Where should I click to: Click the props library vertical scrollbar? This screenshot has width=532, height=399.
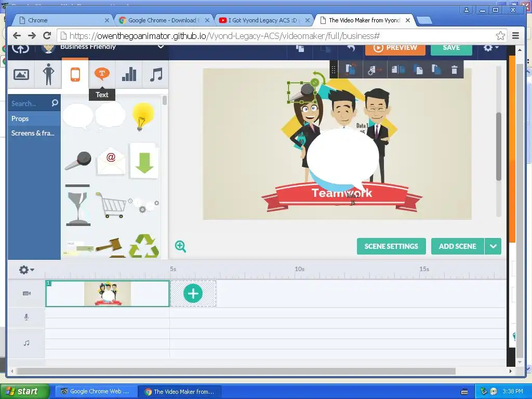tap(165, 101)
